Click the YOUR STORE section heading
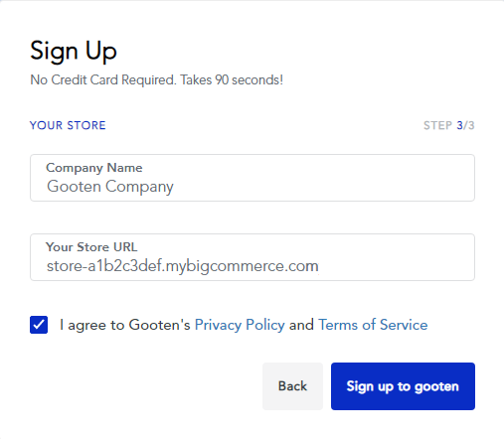Screen dimensions: 504x439 pyautogui.click(x=68, y=125)
